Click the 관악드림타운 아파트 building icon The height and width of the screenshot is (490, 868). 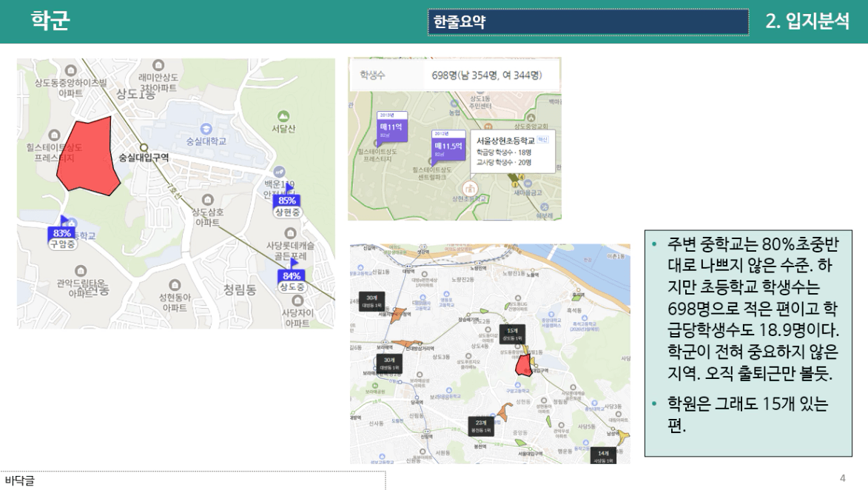tap(81, 271)
